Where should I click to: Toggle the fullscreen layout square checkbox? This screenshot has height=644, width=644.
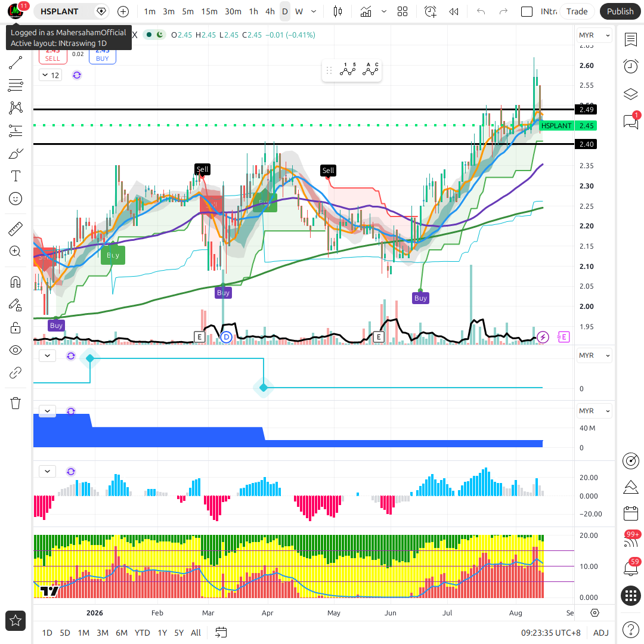click(x=527, y=11)
